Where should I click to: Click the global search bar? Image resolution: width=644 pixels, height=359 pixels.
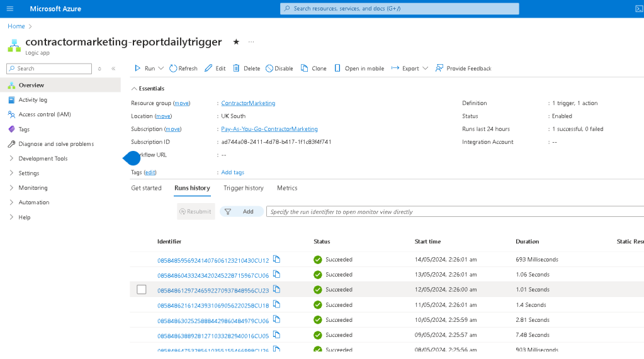400,9
